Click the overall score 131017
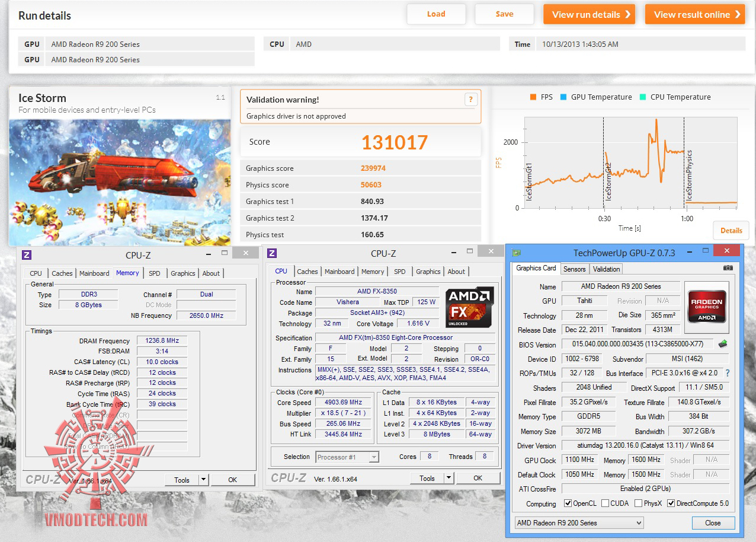 tap(395, 142)
